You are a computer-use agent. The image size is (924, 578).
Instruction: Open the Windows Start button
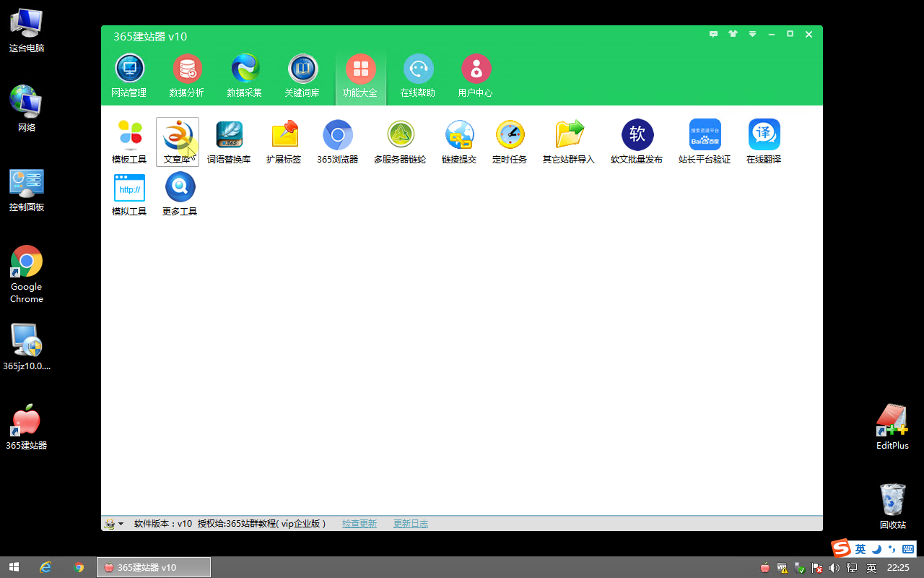pos(14,567)
